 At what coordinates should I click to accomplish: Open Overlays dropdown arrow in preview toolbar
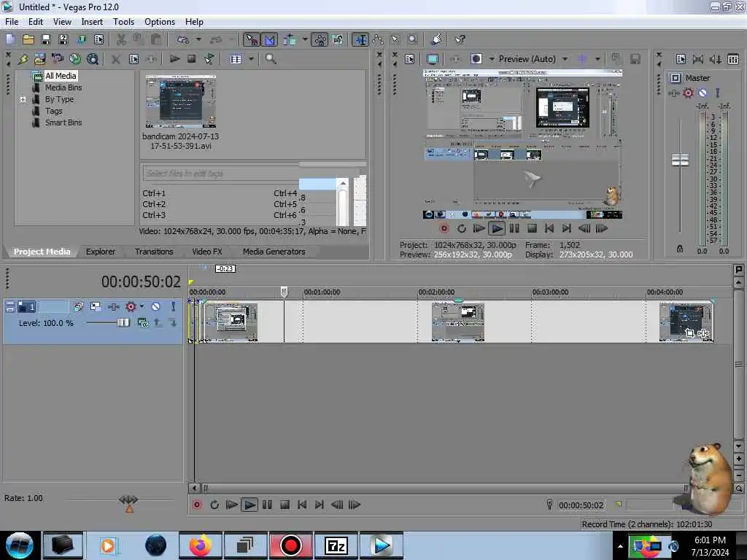597,59
